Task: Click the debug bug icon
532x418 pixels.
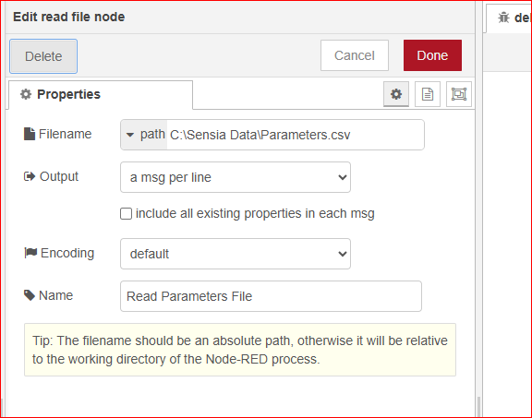Action: coord(503,18)
